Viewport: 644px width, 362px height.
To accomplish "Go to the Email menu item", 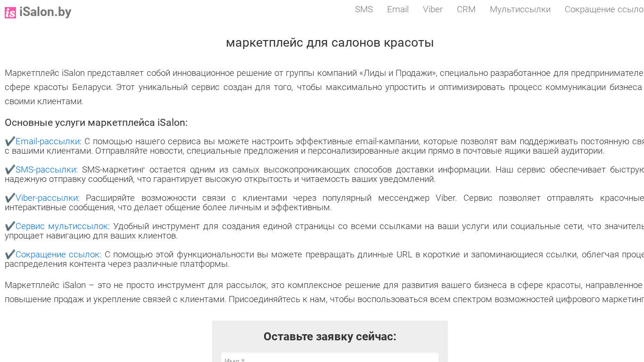I will 398,9.
